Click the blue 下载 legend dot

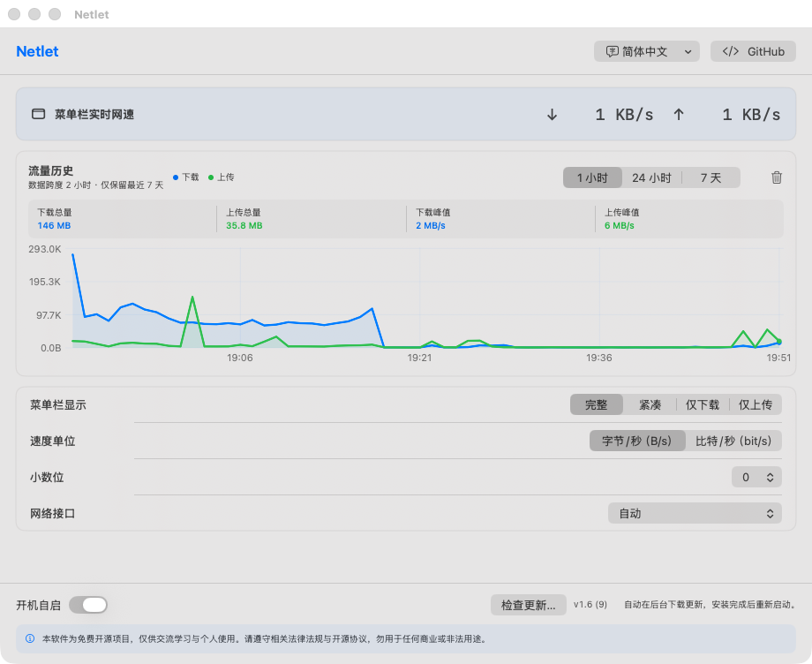point(176,177)
